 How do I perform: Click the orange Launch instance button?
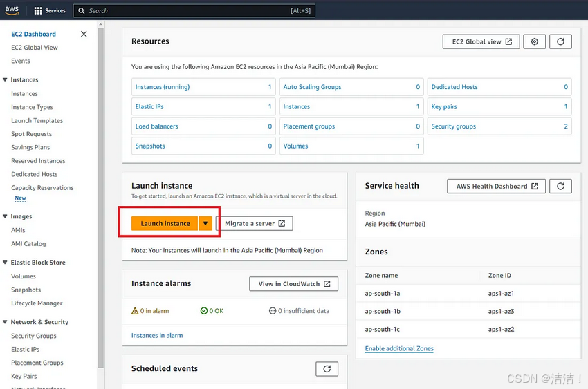coord(165,223)
